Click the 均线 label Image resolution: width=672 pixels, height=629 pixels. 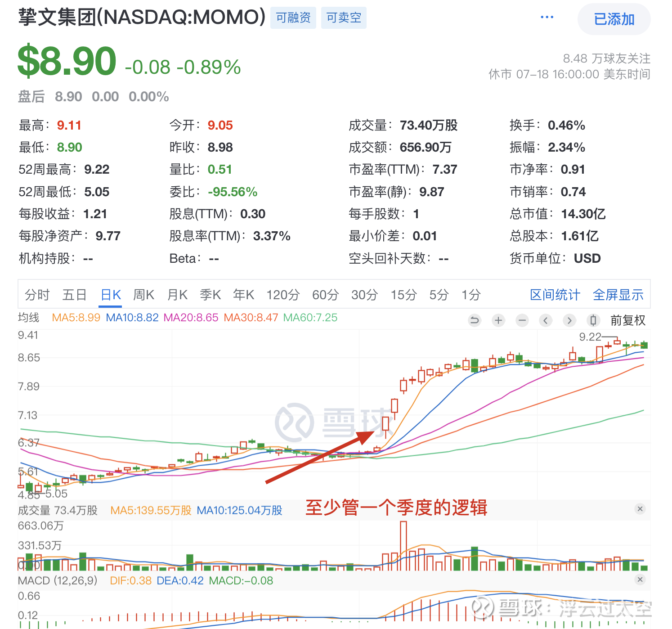coord(28,318)
